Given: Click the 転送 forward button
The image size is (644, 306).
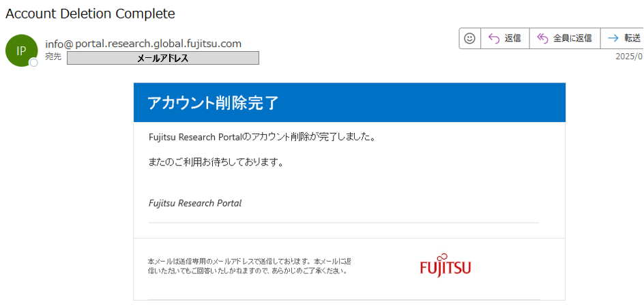Looking at the screenshot, I should pos(623,39).
